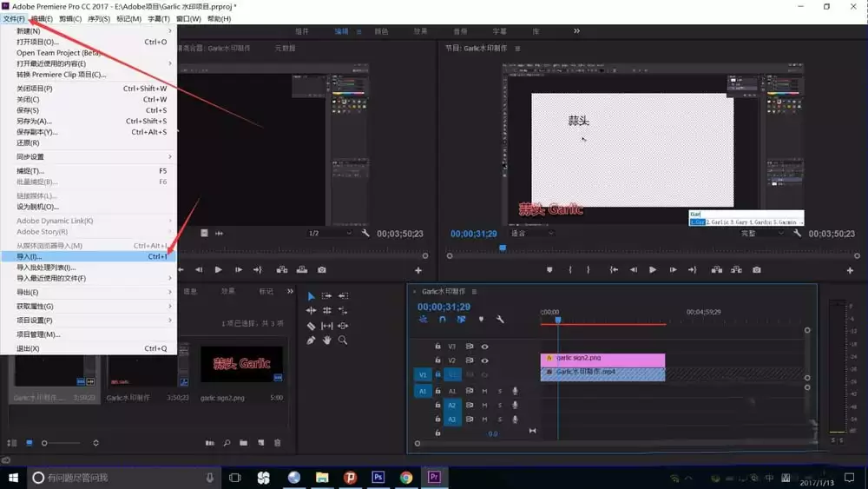
Task: Open the source monitor 1/2 resolution dropdown
Action: tap(330, 234)
